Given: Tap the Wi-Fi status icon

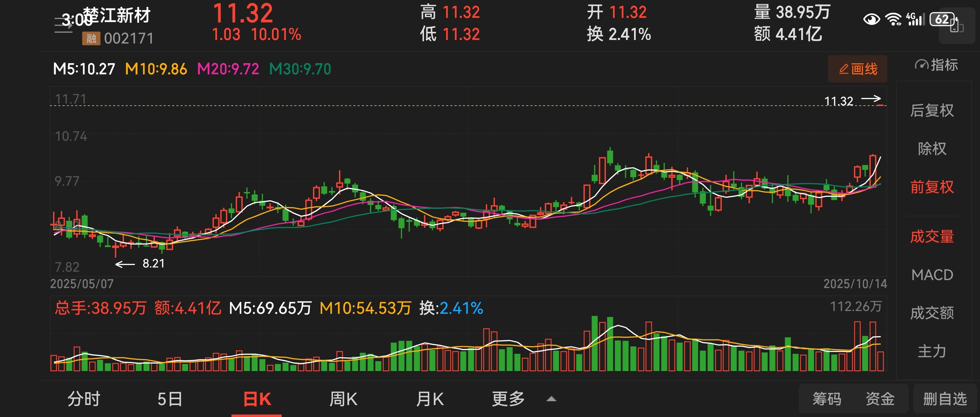Looking at the screenshot, I should (x=893, y=19).
